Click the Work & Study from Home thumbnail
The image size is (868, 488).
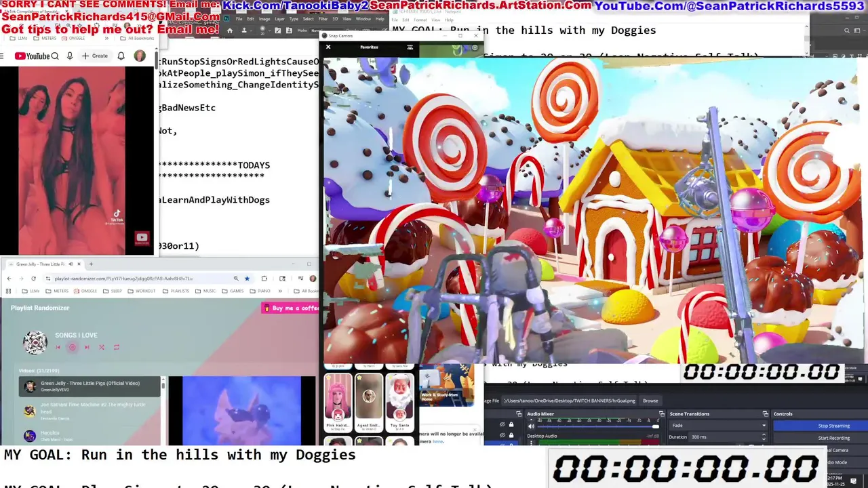[447, 386]
